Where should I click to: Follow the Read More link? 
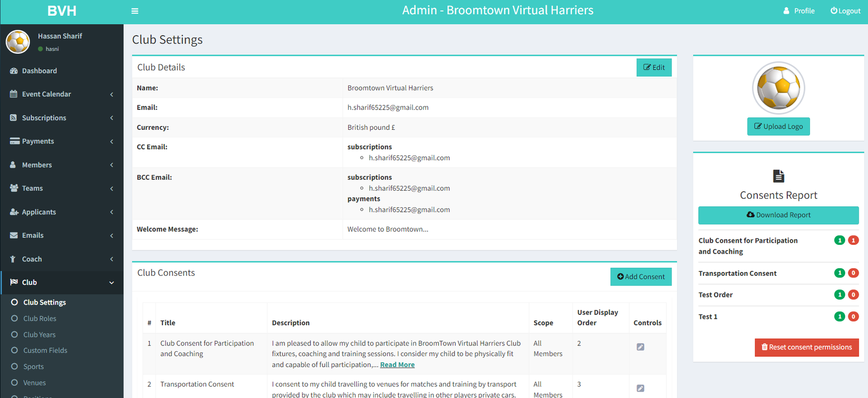tap(397, 365)
